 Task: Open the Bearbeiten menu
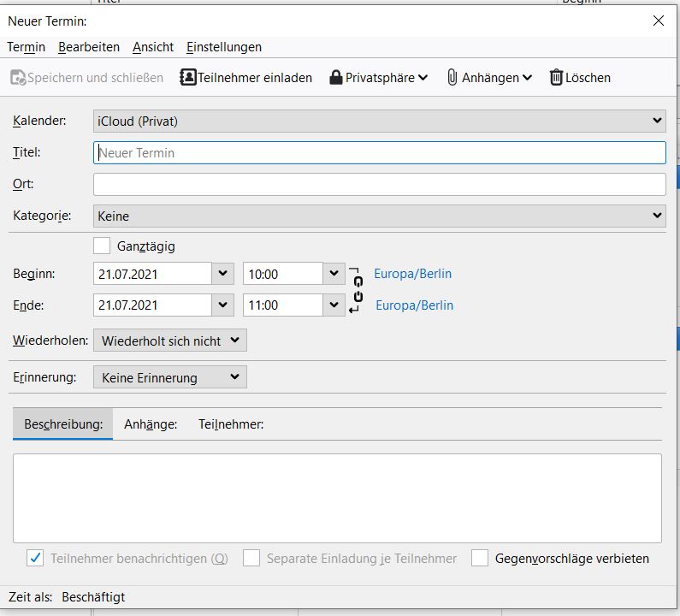coord(89,47)
